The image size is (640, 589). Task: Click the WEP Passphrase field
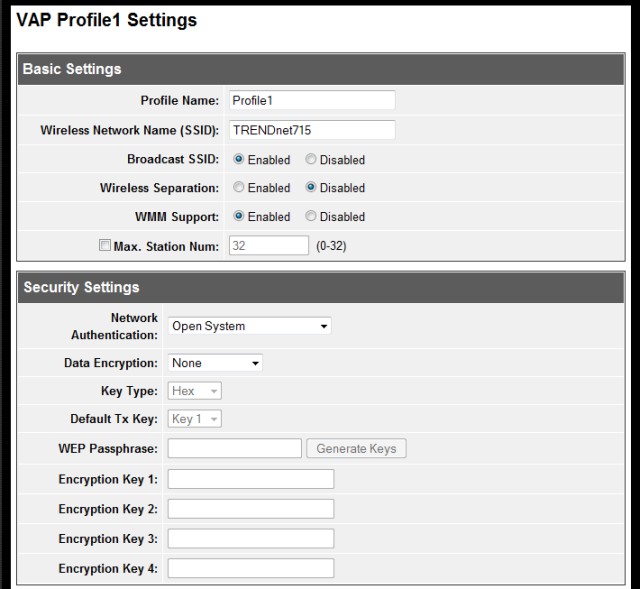click(x=234, y=449)
